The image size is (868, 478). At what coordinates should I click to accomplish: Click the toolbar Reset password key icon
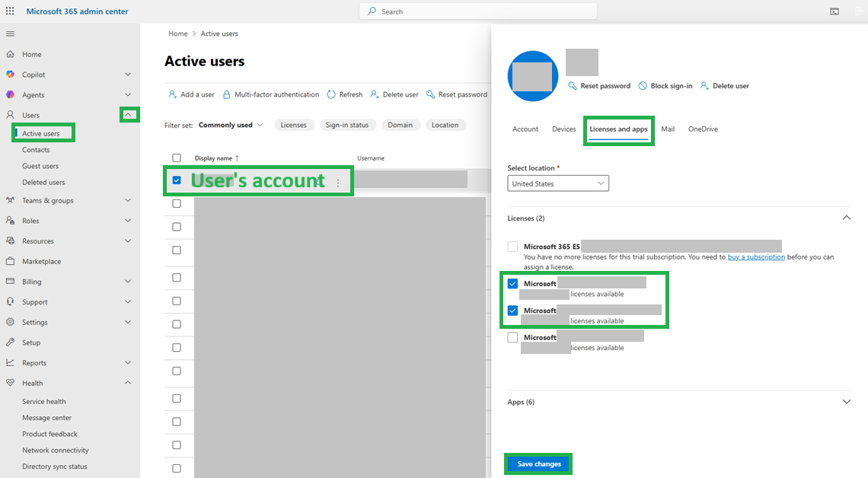click(430, 94)
